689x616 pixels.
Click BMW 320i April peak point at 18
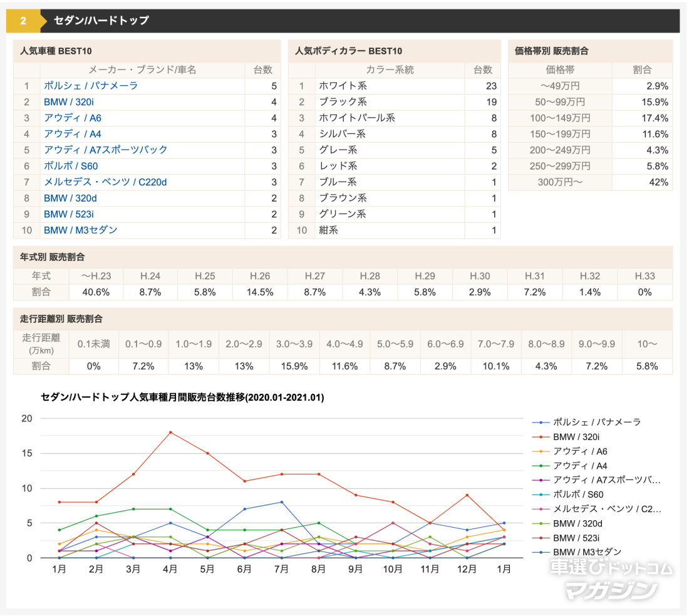[170, 433]
